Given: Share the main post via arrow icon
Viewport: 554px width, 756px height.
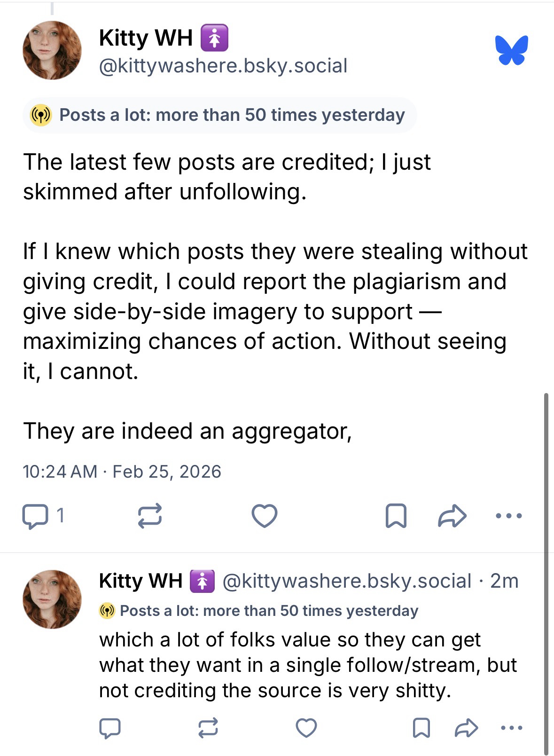Looking at the screenshot, I should (x=452, y=516).
